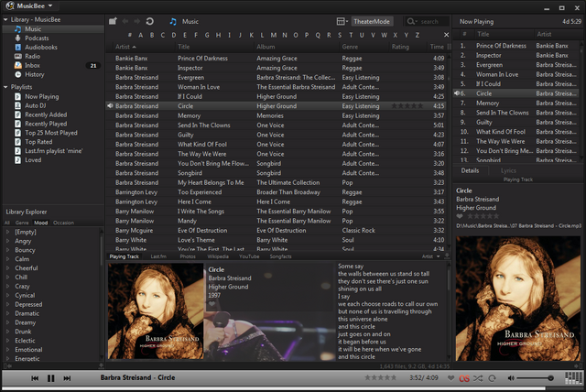This screenshot has height=392, width=586.
Task: Collapse the Playlists section
Action: point(5,87)
